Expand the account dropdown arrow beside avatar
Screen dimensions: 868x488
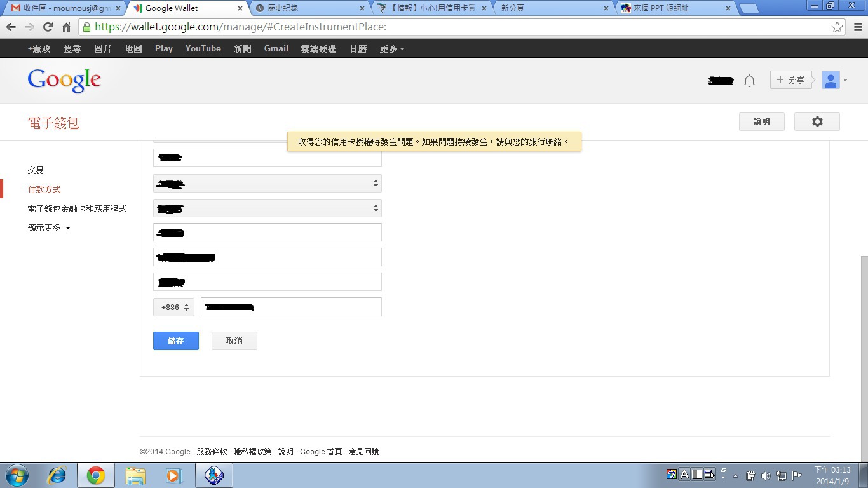[846, 80]
